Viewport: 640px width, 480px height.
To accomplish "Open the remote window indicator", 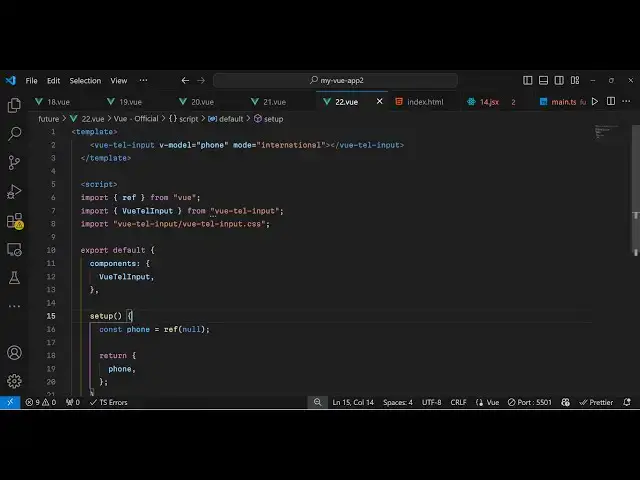I will point(10,402).
